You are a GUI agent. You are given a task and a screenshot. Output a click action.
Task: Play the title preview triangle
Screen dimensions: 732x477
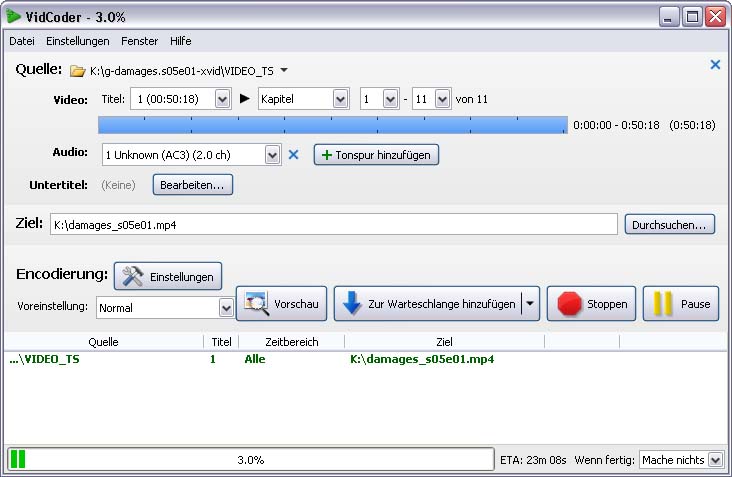[x=244, y=98]
